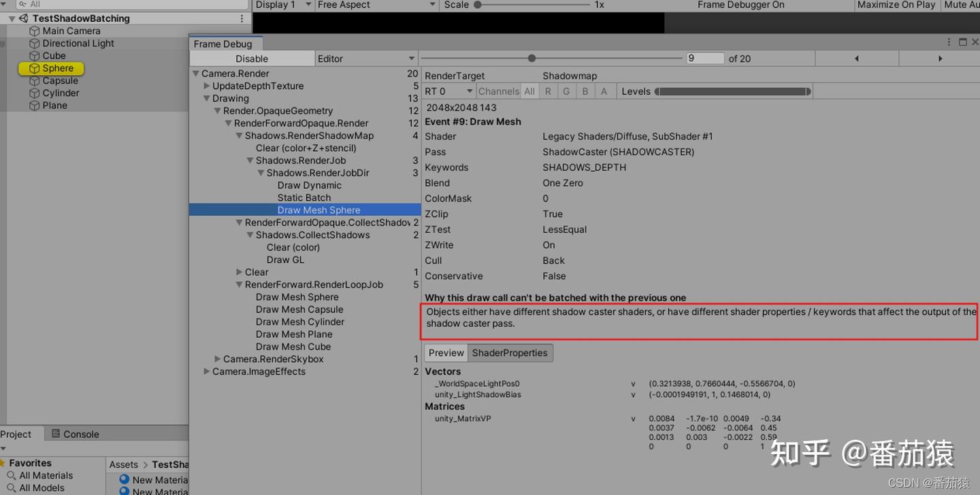The width and height of the screenshot is (980, 495).
Task: Click the Directional Light cube icon
Action: coord(34,44)
